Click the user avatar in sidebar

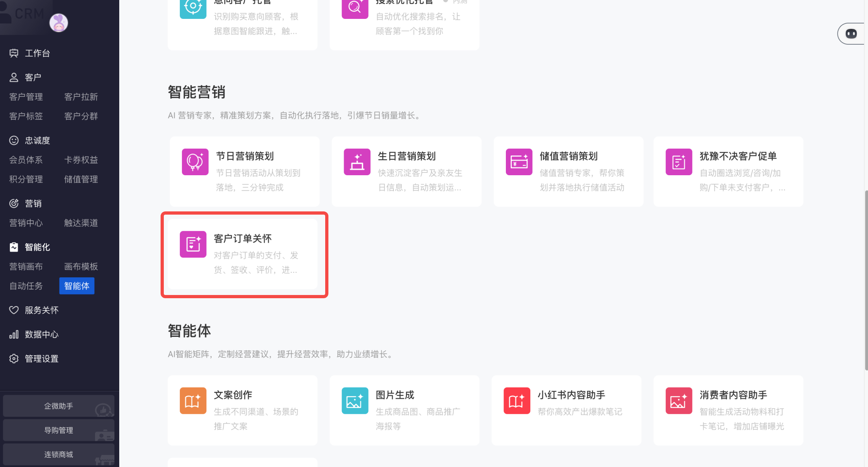click(59, 23)
